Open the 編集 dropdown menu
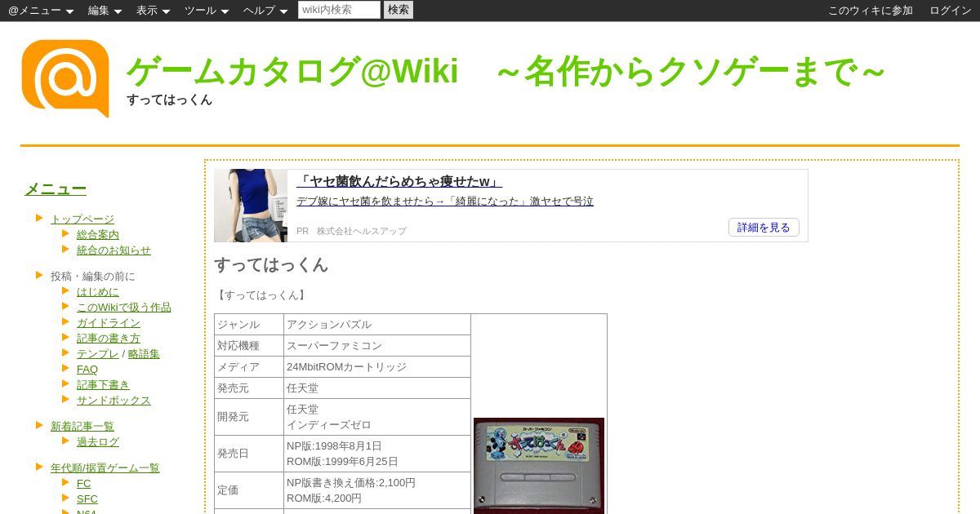The height and width of the screenshot is (514, 980). (105, 11)
